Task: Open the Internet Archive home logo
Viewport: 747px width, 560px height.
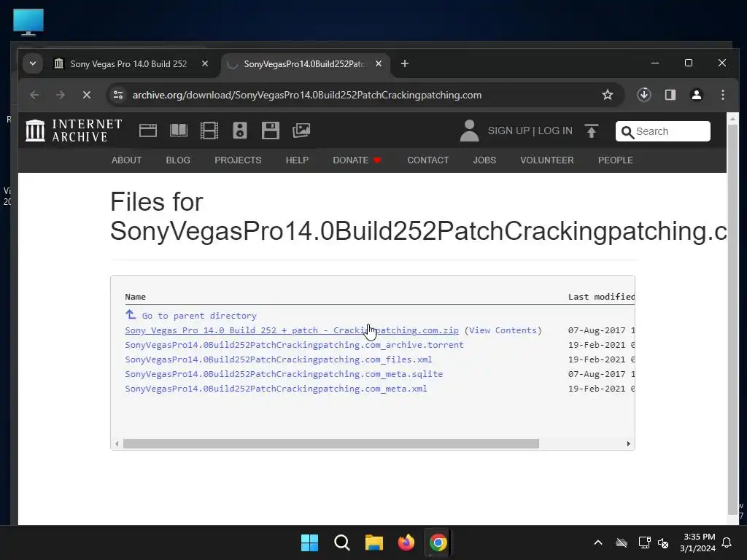Action: pos(74,131)
